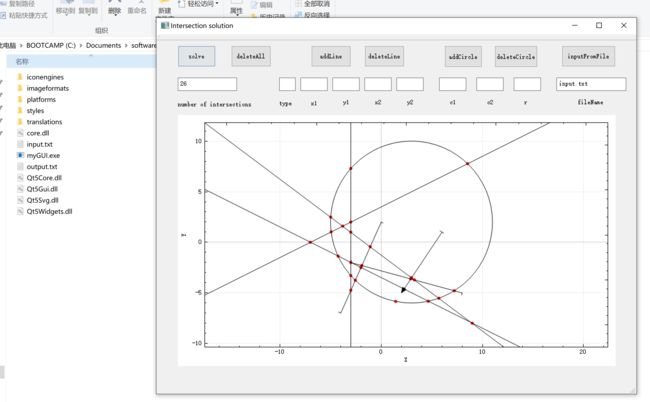Select the platforms folder icon in Explorer
The image size is (650, 402).
tap(20, 99)
